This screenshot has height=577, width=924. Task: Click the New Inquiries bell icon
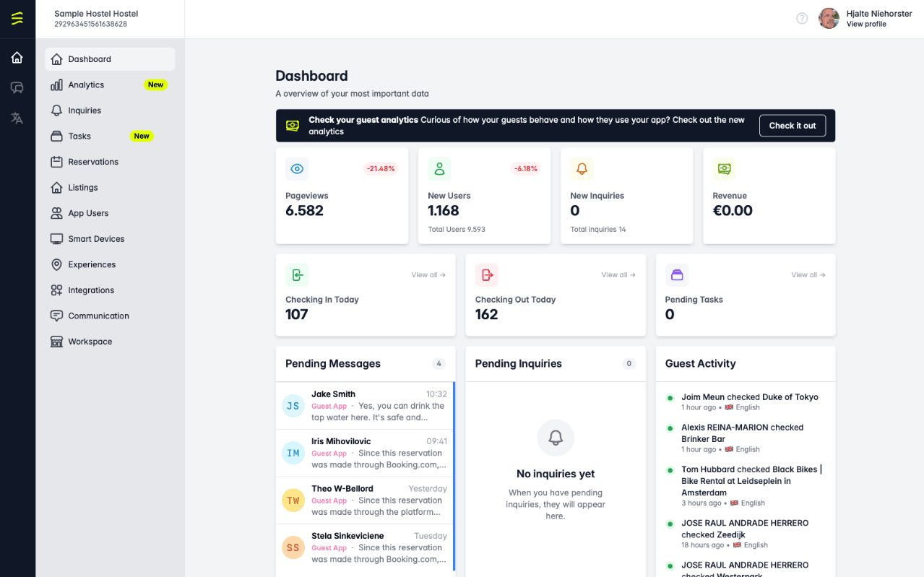pos(582,169)
